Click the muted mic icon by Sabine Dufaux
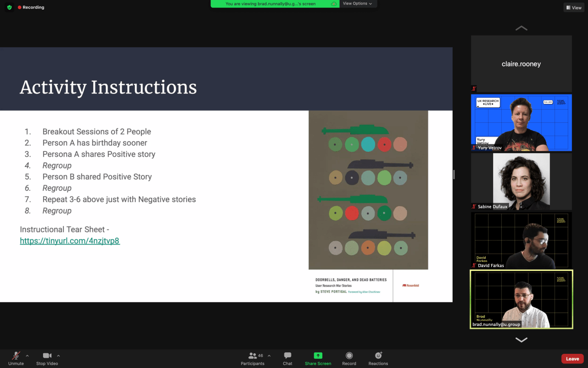The image size is (588, 368). [474, 207]
